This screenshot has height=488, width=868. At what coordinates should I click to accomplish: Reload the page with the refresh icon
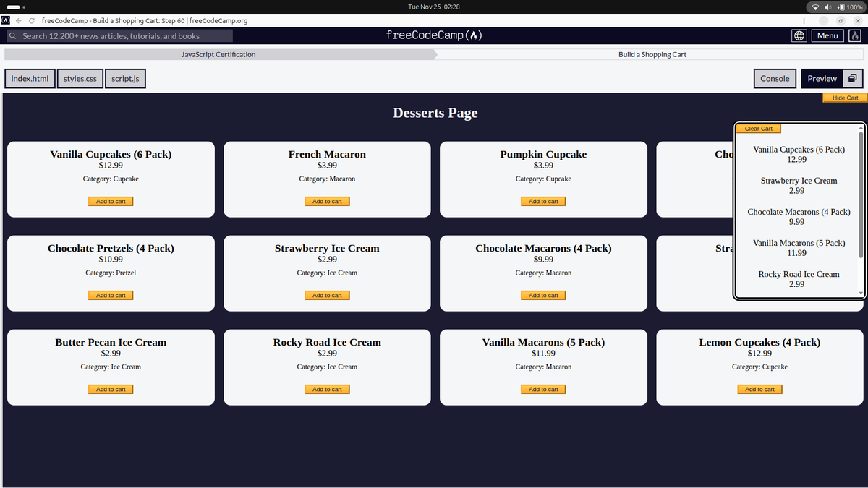pyautogui.click(x=31, y=22)
